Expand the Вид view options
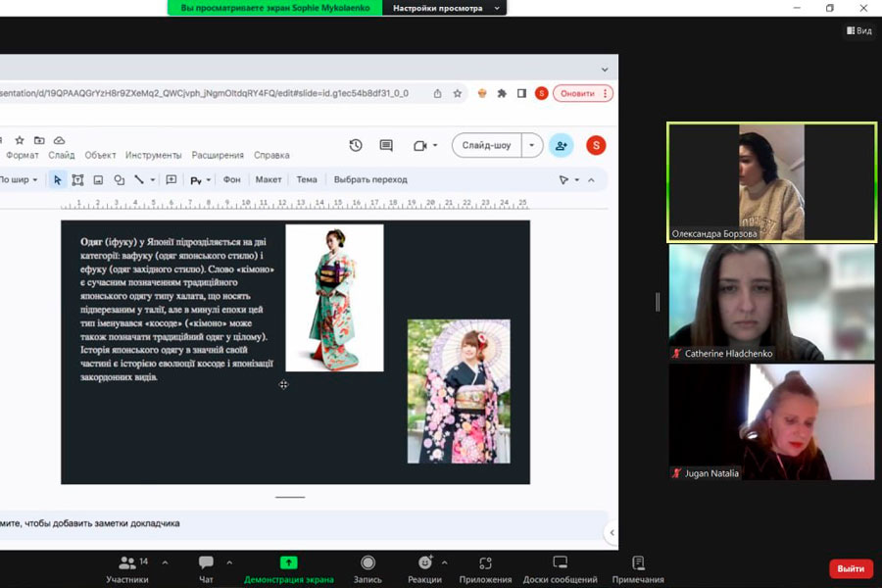The width and height of the screenshot is (882, 588). point(858,30)
